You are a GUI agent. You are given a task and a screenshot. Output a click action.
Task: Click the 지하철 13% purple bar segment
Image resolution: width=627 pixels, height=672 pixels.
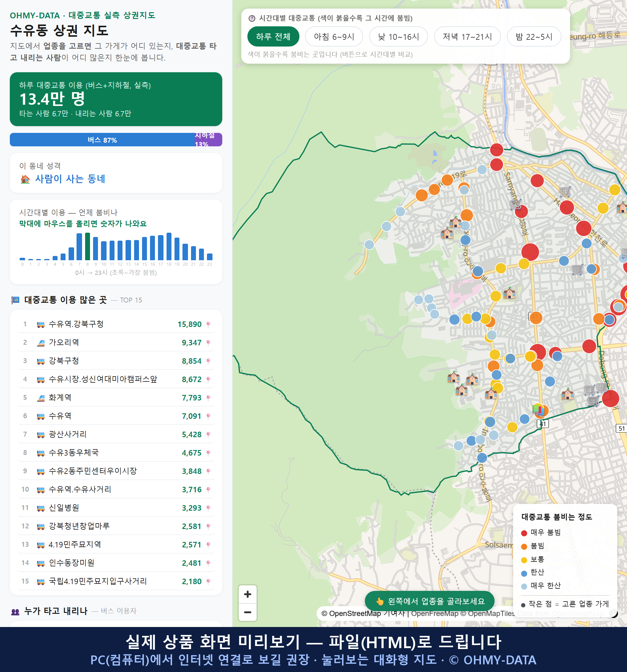(x=208, y=140)
